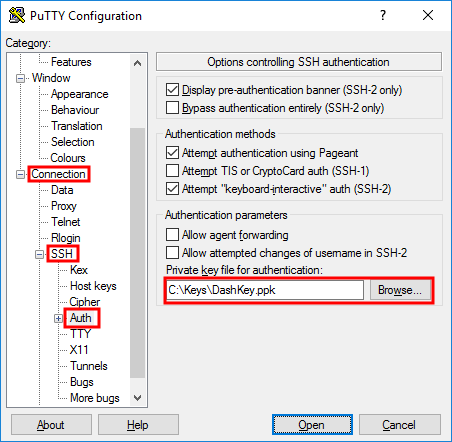Enable Bypass authentication entirely option
Screen dimensions: 452x442
click(172, 108)
